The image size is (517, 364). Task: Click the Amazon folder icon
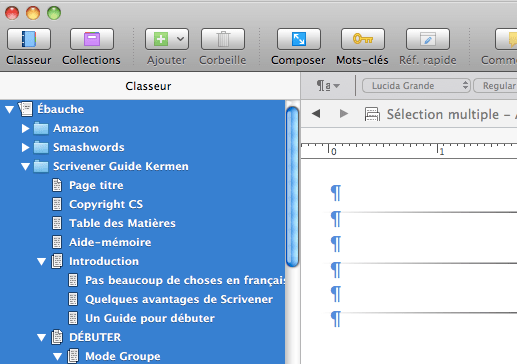(x=41, y=128)
